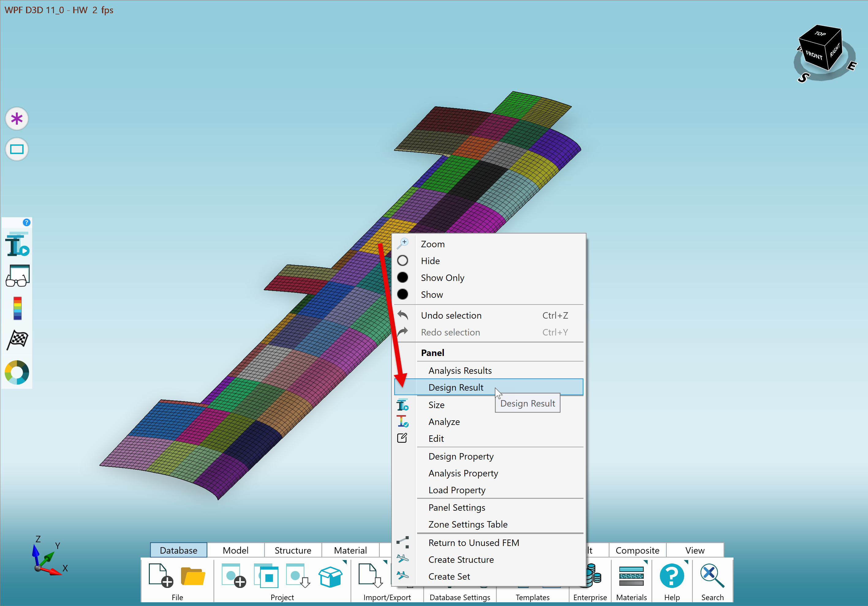
Task: Choose Zoom from the context menu
Action: pos(489,244)
